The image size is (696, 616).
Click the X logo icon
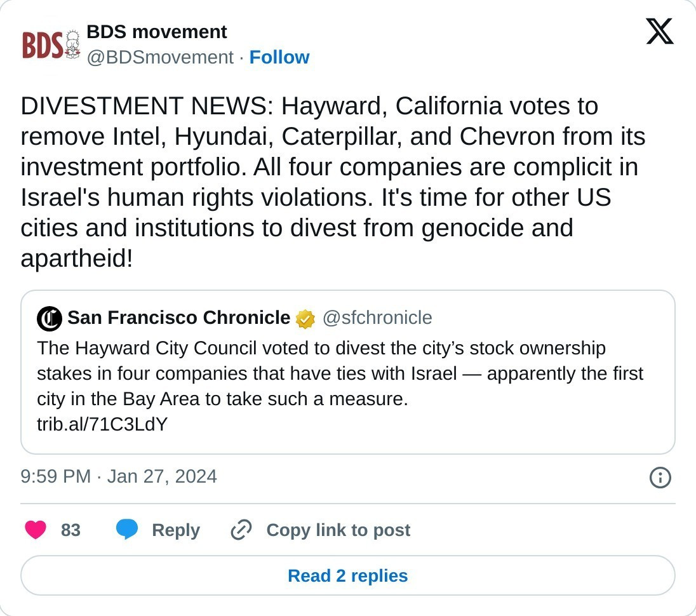[x=660, y=32]
